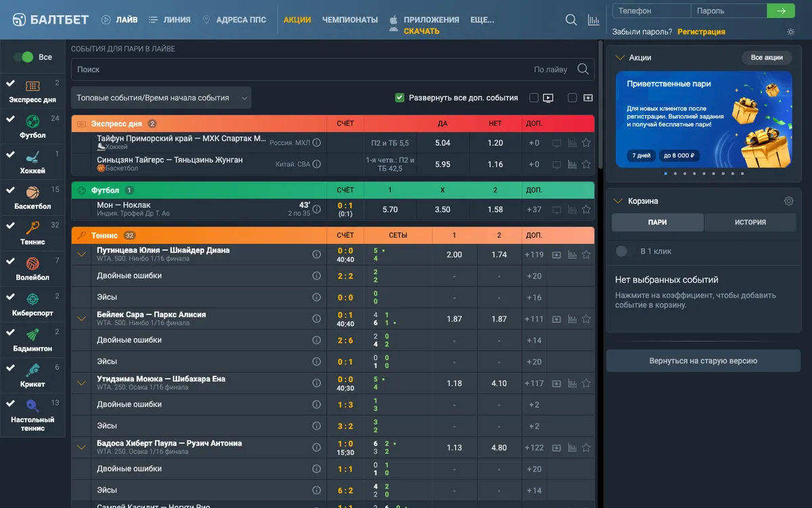Collapse Бейлек Сара — Паркс Алисия row chevron
This screenshot has width=812, height=508.
point(82,319)
